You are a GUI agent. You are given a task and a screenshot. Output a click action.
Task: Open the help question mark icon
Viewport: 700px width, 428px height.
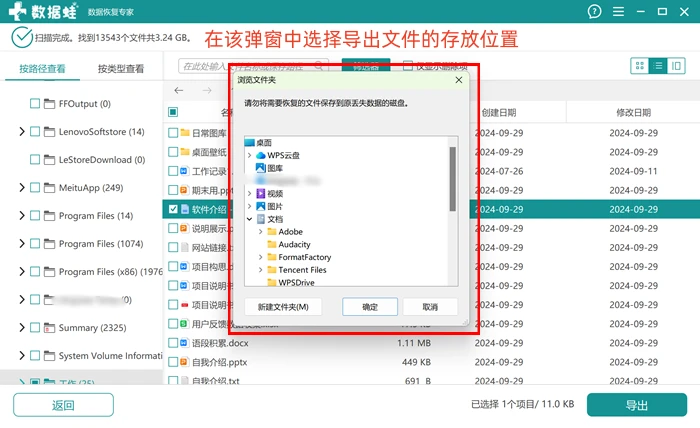pyautogui.click(x=594, y=11)
